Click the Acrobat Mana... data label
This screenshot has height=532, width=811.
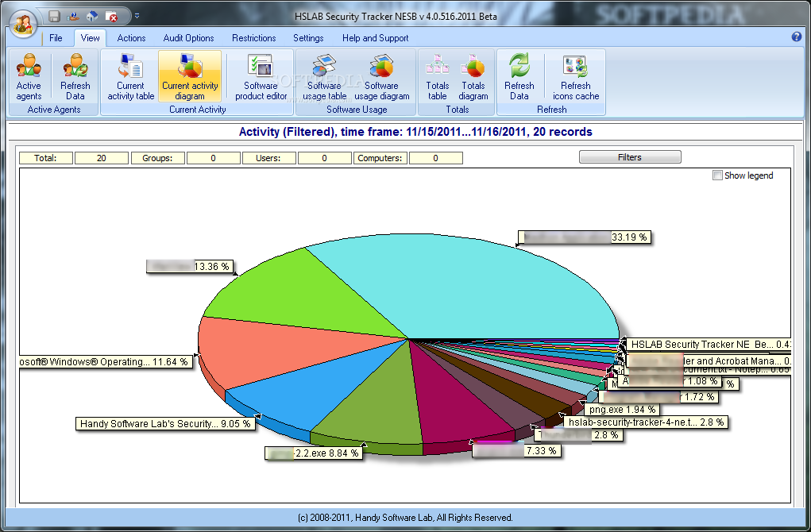pos(708,360)
